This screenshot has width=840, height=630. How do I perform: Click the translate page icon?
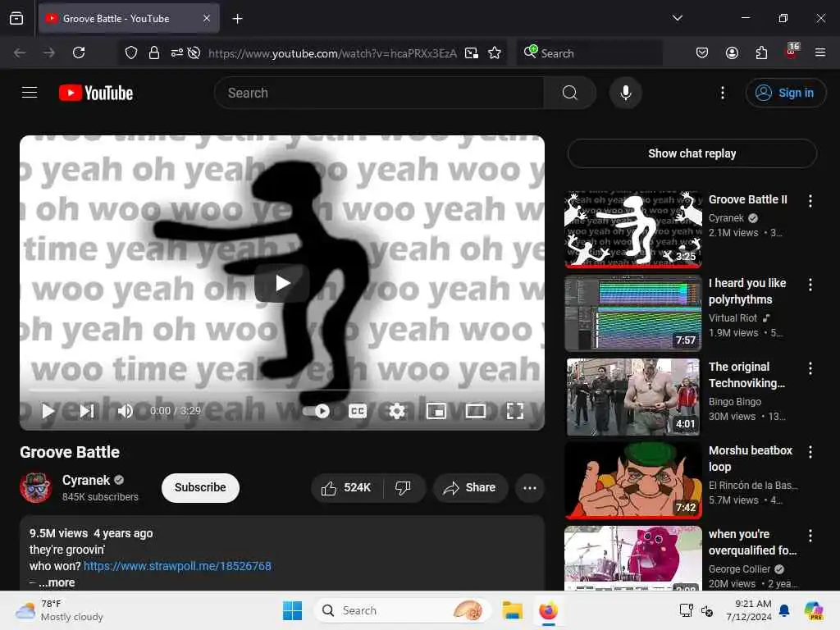(x=472, y=52)
